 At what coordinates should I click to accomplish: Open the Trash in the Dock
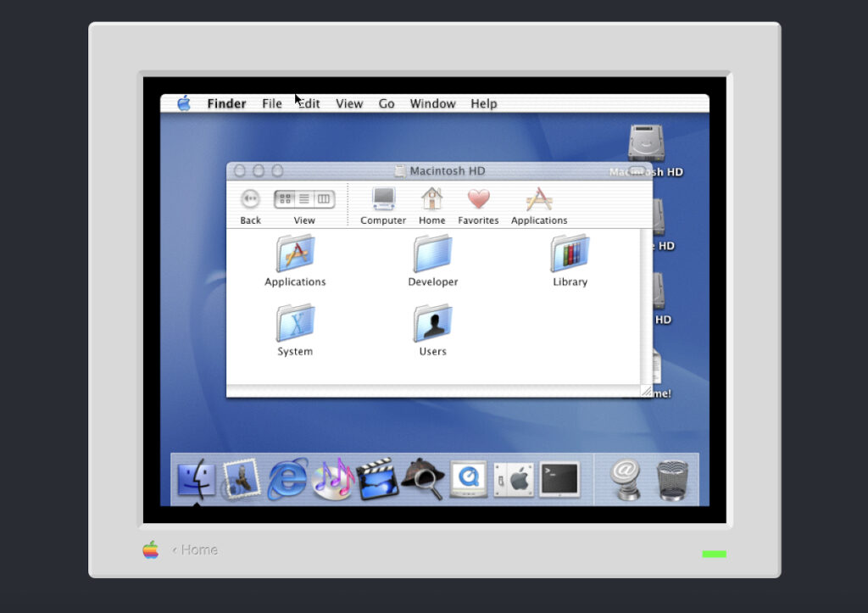pos(672,480)
